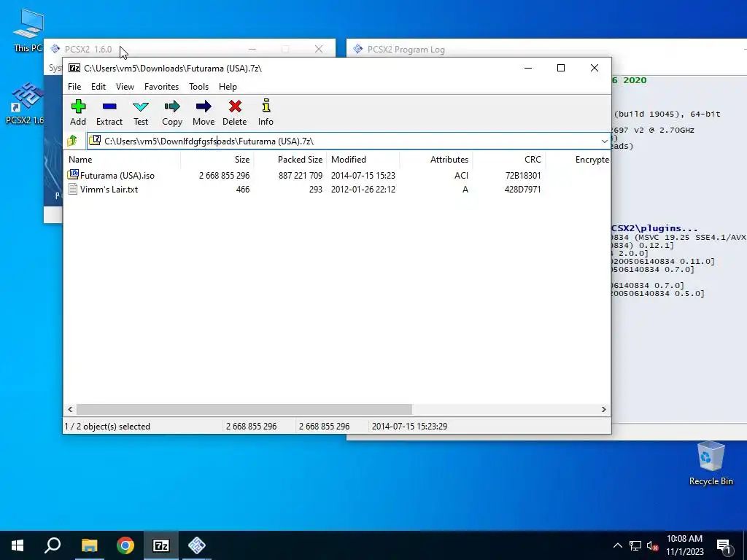Screen dimensions: 747x560
Task: Run the Test toolbar icon
Action: tap(141, 106)
